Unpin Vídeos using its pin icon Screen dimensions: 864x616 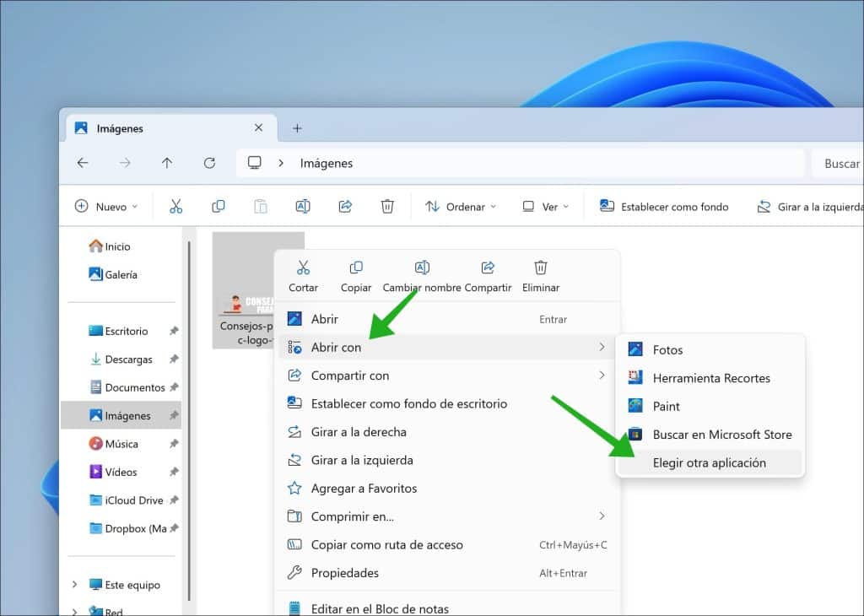pos(174,472)
